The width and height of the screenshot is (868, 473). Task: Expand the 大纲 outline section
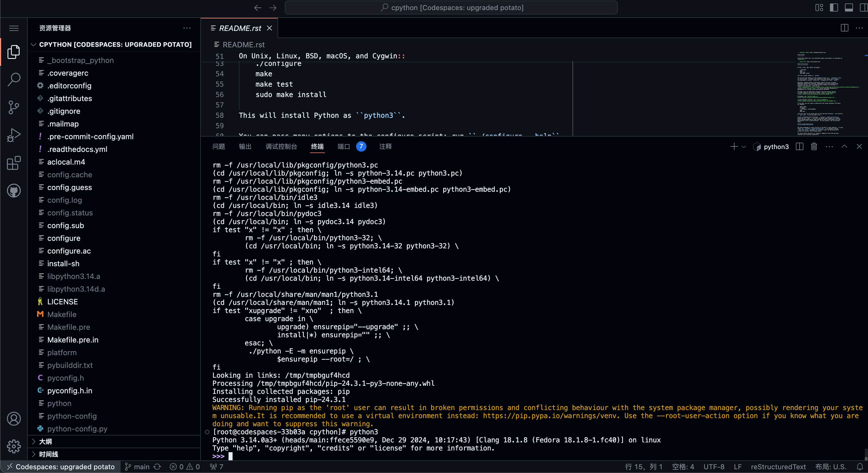(46, 442)
